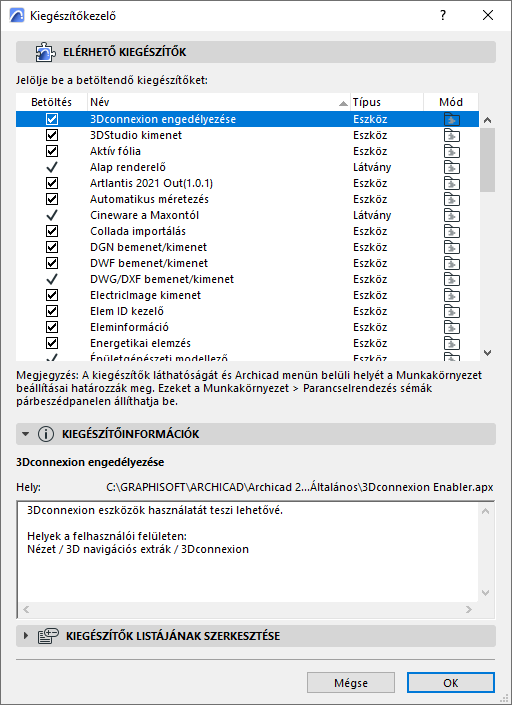Click the mode folder icon for DGN bemenet/kimenet
The image size is (512, 705).
click(452, 247)
